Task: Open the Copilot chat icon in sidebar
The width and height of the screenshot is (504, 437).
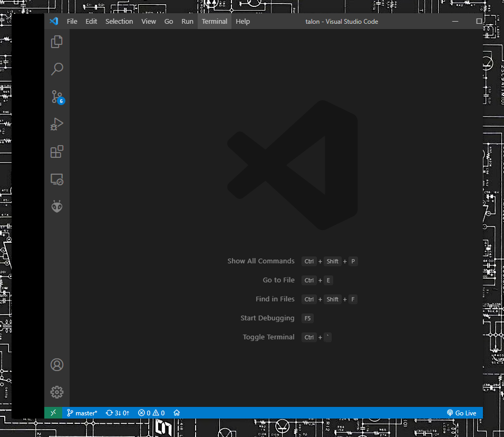Action: tap(56, 206)
